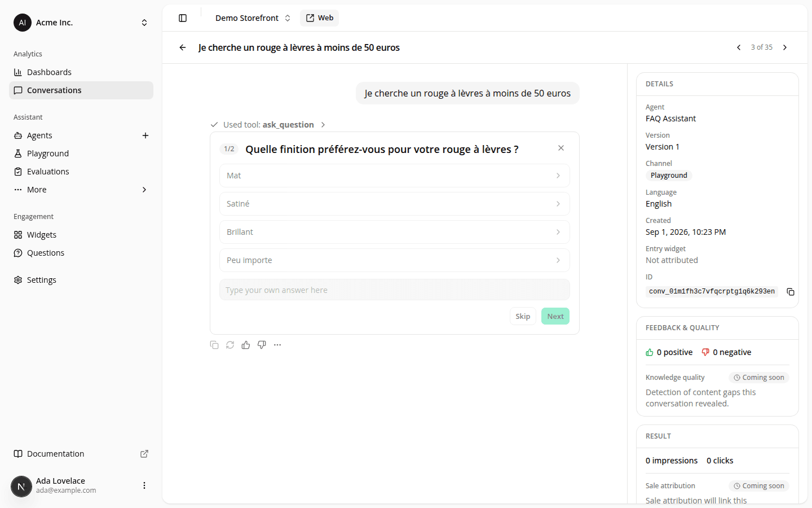The height and width of the screenshot is (508, 812).
Task: Open Conversations in sidebar
Action: 81,90
